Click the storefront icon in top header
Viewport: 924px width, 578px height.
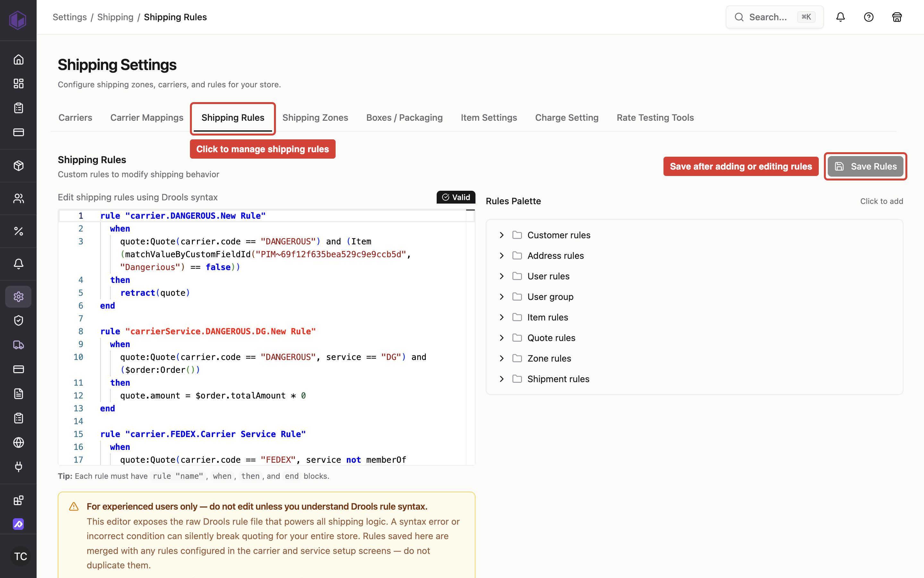point(897,17)
